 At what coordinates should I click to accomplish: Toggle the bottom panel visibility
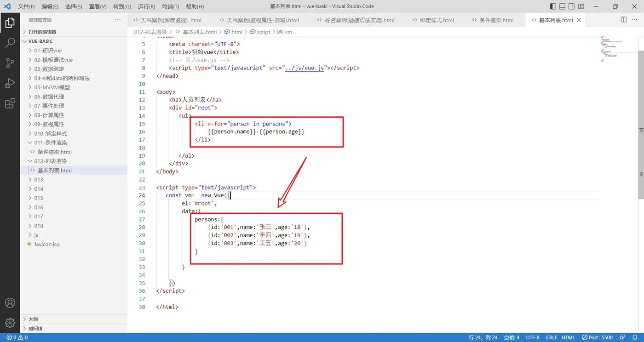click(x=562, y=6)
